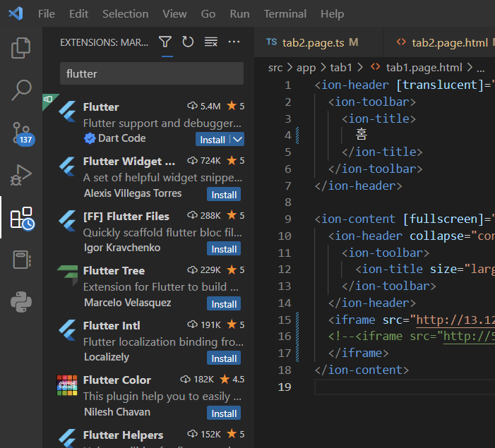Open the Flutter Tree extension title
Screen dimensions: 495x448
pyautogui.click(x=114, y=271)
